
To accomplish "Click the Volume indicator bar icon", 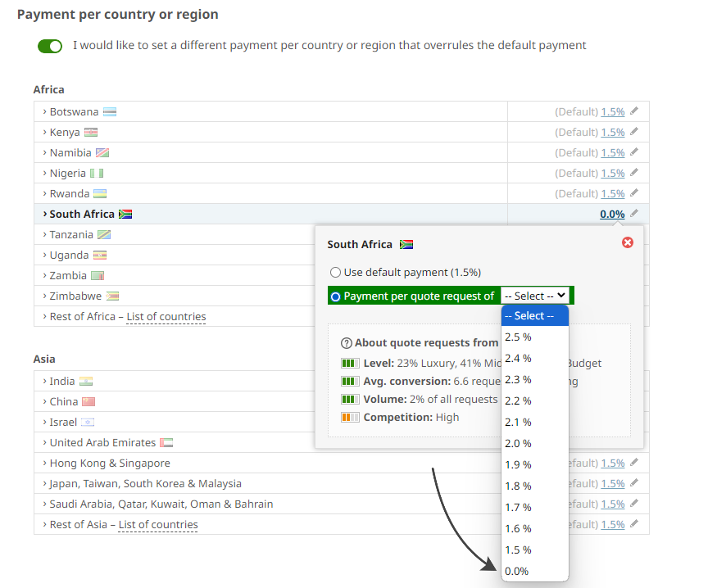I will click(351, 399).
